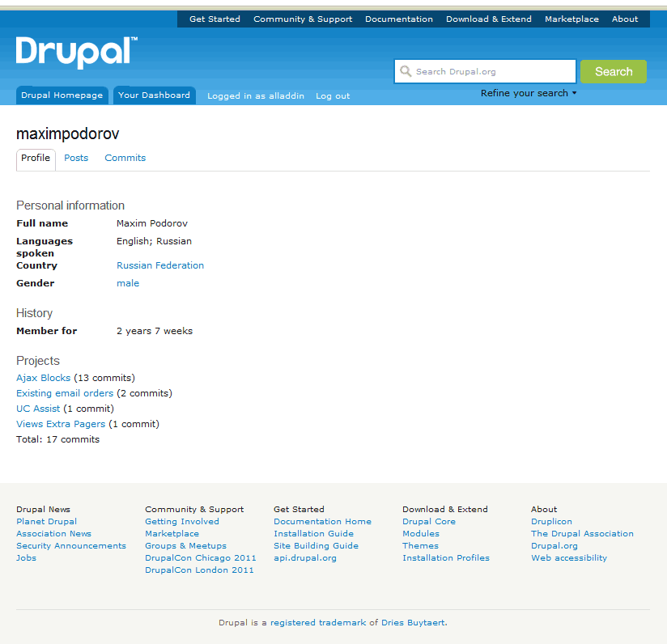
Task: Click Documentation Home footer link
Action: coord(323,522)
